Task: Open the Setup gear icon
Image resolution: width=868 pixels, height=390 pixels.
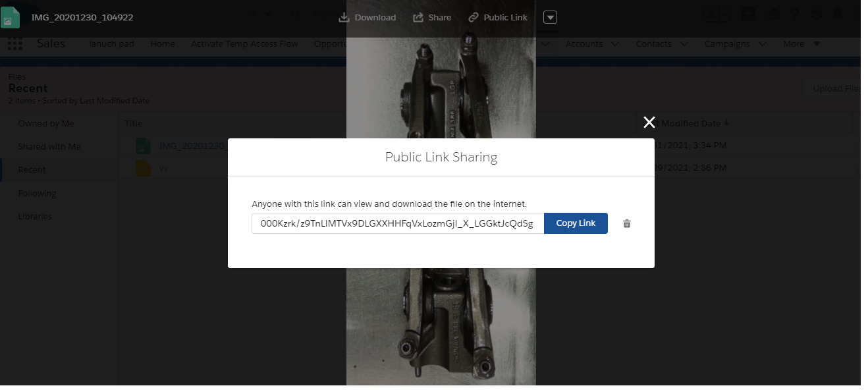Action: (817, 13)
